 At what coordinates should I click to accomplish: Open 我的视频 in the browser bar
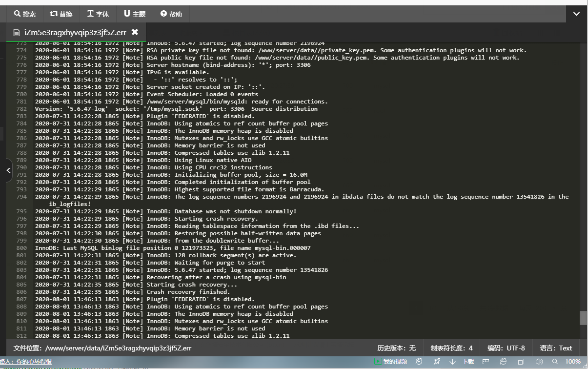[391, 362]
